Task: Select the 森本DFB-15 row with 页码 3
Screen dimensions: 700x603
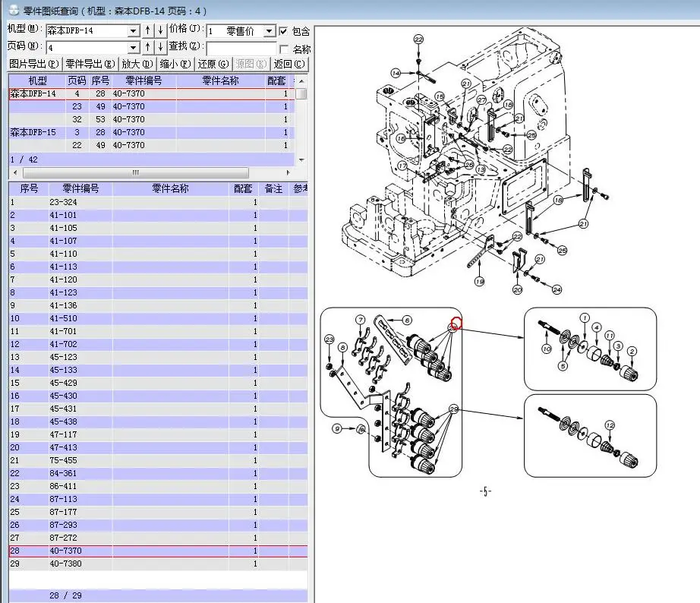Action: (152, 132)
